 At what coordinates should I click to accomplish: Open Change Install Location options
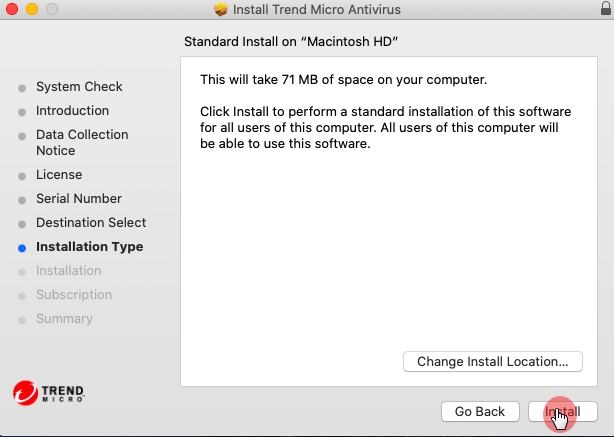coord(493,361)
